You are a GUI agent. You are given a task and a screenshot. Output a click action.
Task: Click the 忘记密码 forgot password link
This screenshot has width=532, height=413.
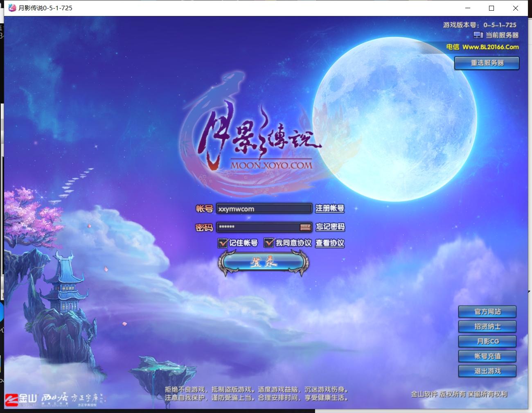point(330,227)
